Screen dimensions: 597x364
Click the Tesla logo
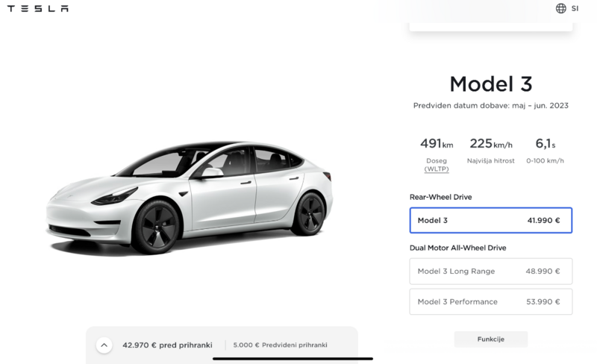(x=38, y=9)
